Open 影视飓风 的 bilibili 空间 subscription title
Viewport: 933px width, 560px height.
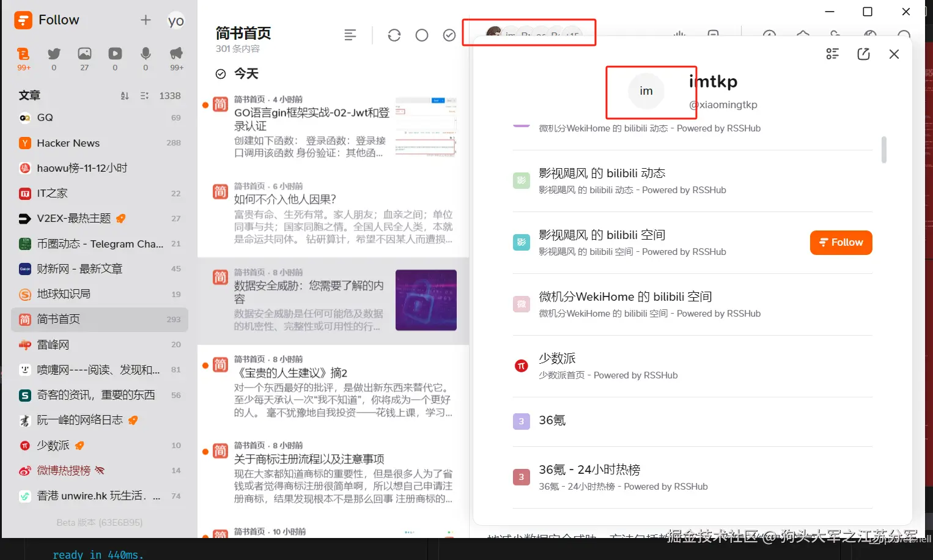[602, 235]
